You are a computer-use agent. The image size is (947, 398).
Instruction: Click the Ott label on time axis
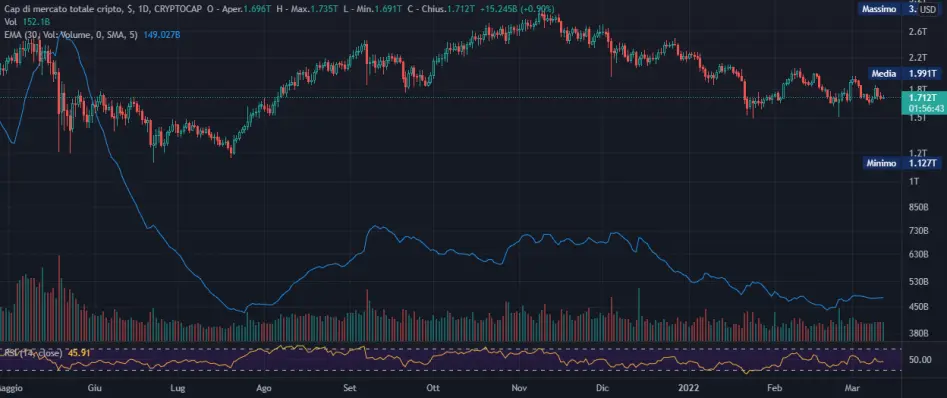[434, 387]
